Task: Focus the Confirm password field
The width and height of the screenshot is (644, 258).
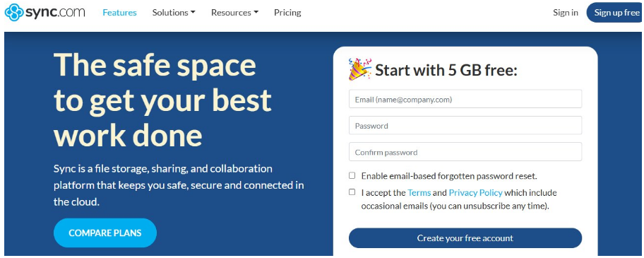Action: click(x=465, y=151)
